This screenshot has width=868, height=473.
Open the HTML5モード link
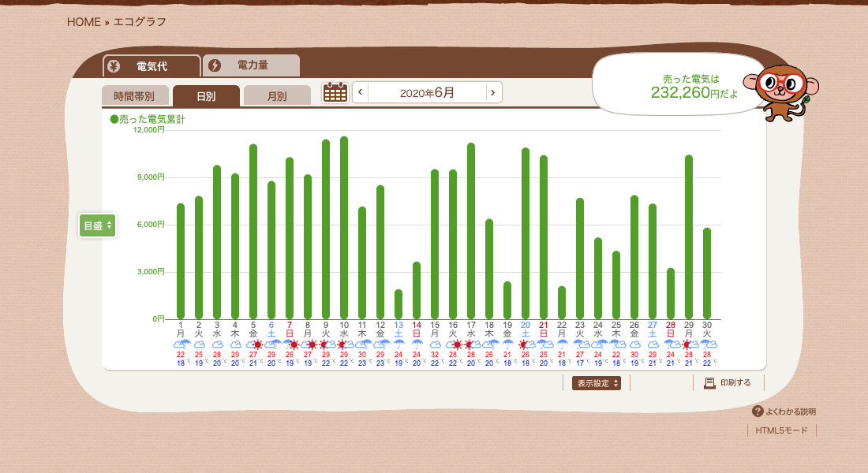(781, 430)
